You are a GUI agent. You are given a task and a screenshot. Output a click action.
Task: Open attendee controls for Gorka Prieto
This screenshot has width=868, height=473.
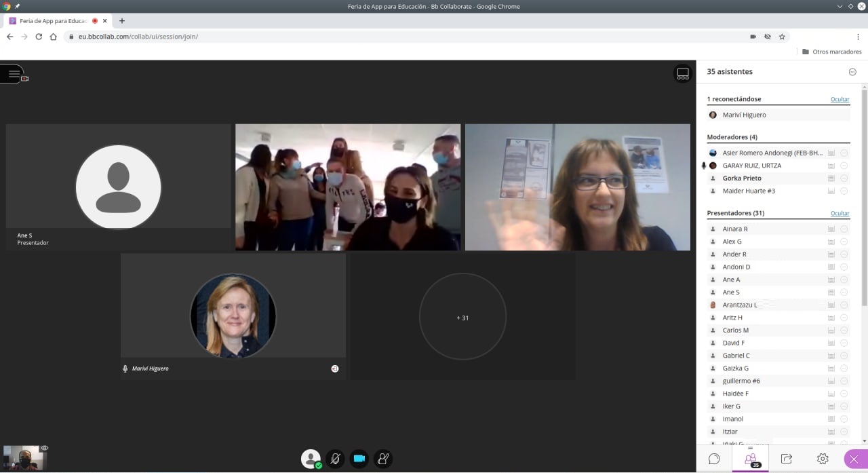(x=844, y=178)
